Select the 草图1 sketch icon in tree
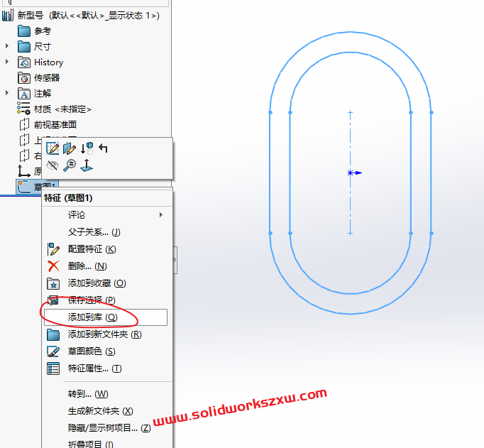The width and height of the screenshot is (484, 448). pyautogui.click(x=23, y=187)
